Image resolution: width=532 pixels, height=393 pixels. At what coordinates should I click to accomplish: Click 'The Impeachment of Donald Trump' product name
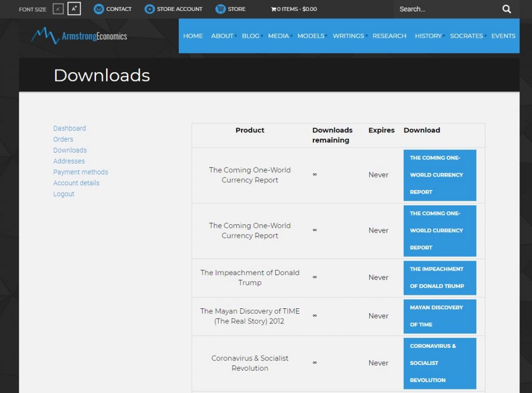pos(250,277)
